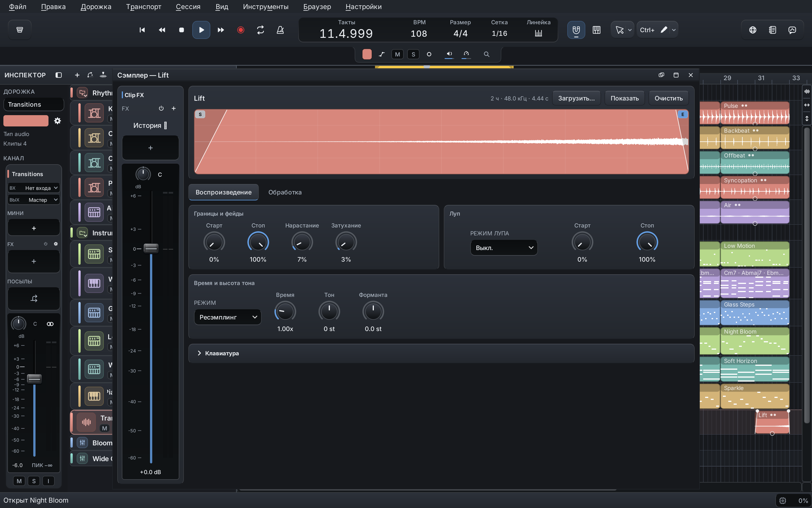Image resolution: width=812 pixels, height=508 pixels.
Task: Click the Показать button
Action: (625, 98)
